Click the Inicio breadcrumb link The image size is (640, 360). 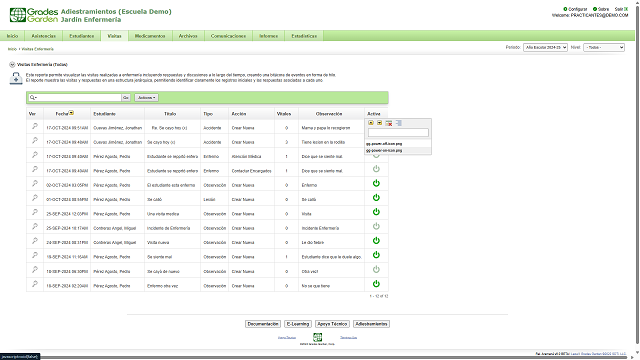[12, 49]
